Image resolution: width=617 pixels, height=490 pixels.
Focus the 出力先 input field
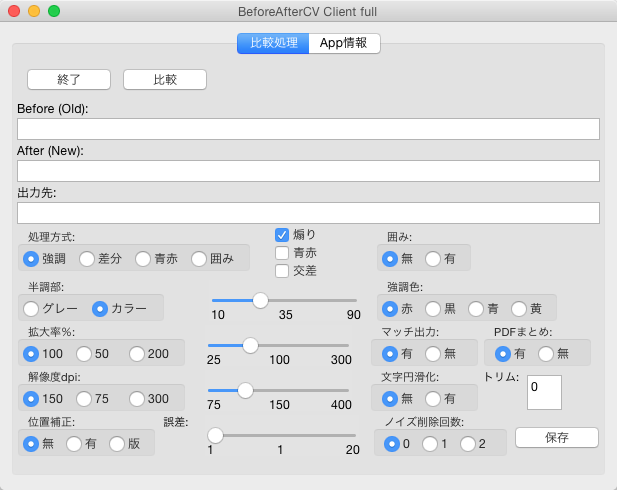(x=308, y=213)
